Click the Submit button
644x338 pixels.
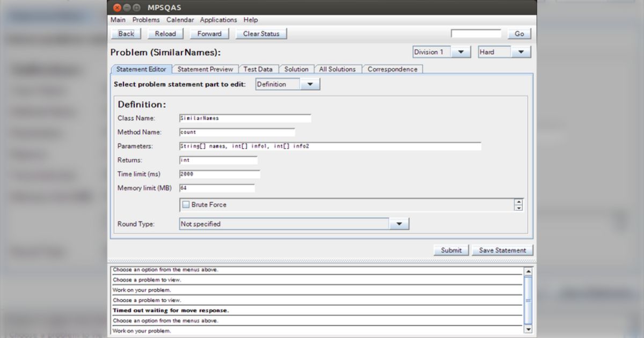pyautogui.click(x=451, y=250)
